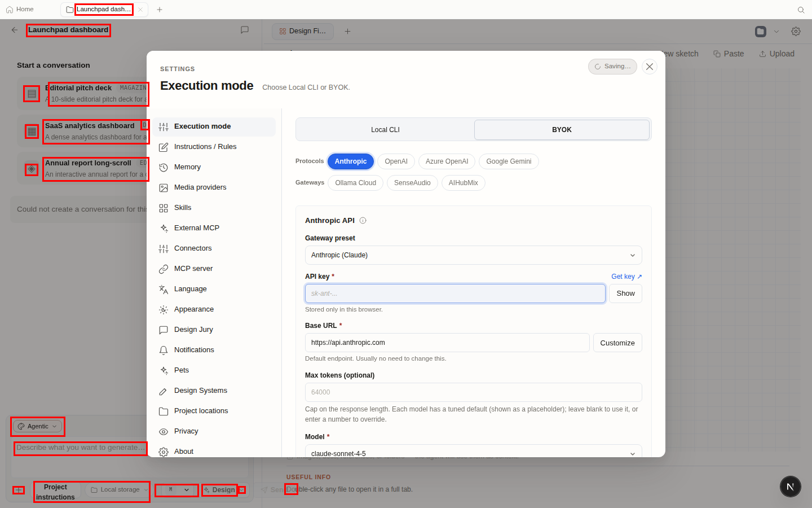Click the Notifications bell icon
The height and width of the screenshot is (508, 812).
[164, 350]
